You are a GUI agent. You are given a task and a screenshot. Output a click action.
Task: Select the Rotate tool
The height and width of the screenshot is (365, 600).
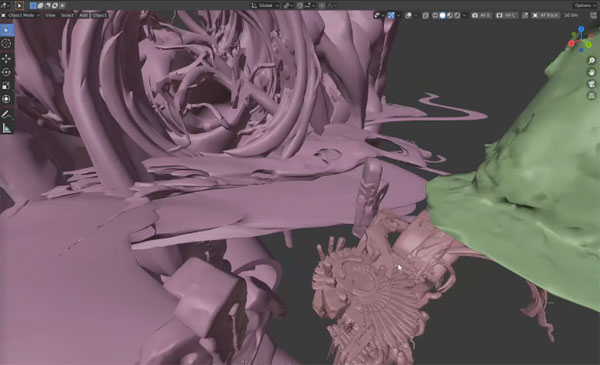[x=6, y=72]
